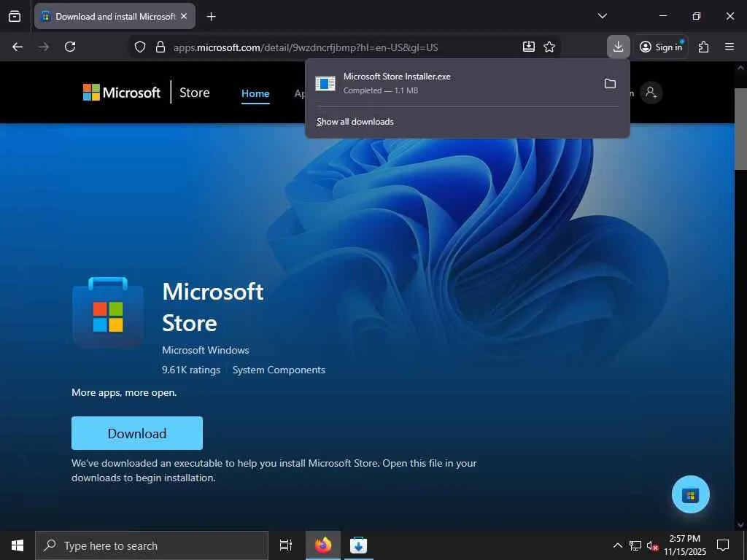
Task: Open the Store link in header
Action: click(x=194, y=93)
